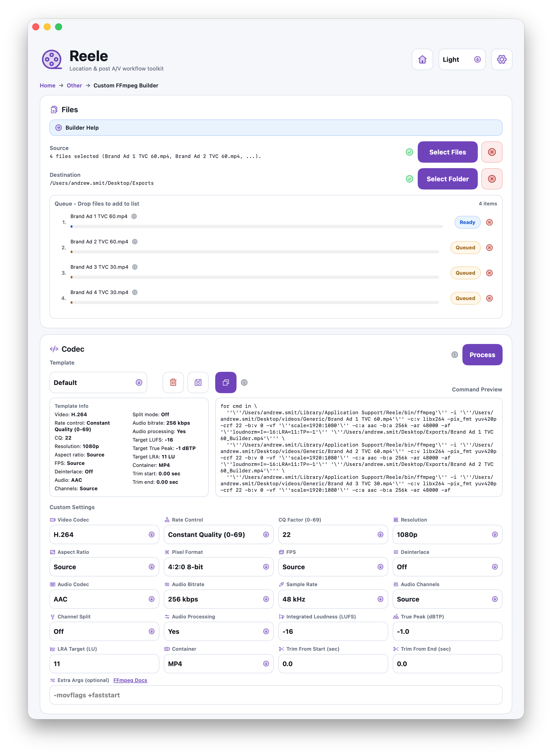Click the progress bar for Brand Ad 3

(255, 277)
